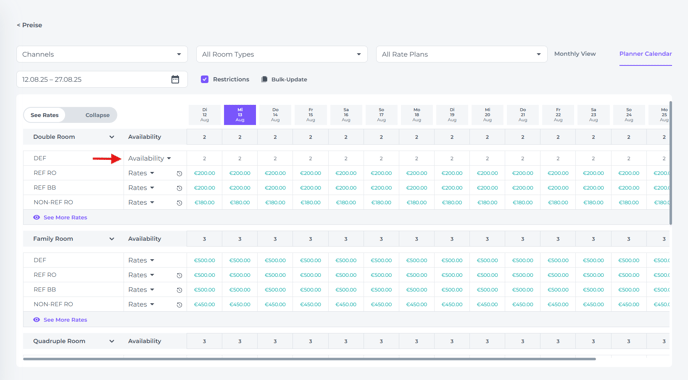Open Rates dropdown for Family Room DEF
The height and width of the screenshot is (380, 688).
141,260
